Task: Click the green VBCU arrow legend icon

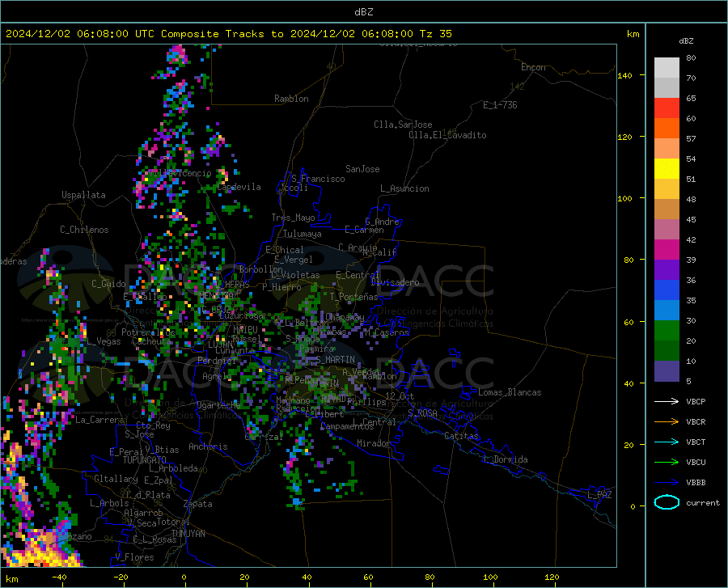Action: click(x=667, y=463)
